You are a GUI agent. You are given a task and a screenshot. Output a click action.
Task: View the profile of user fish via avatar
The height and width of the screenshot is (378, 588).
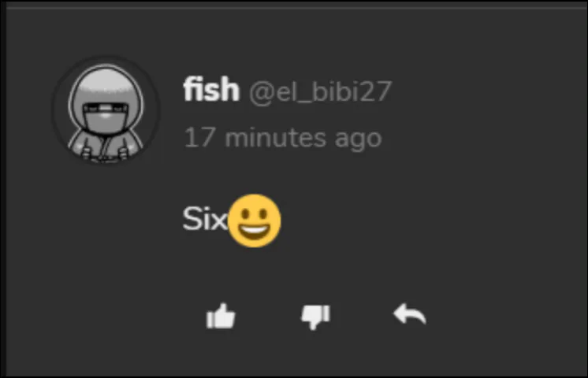(x=106, y=111)
